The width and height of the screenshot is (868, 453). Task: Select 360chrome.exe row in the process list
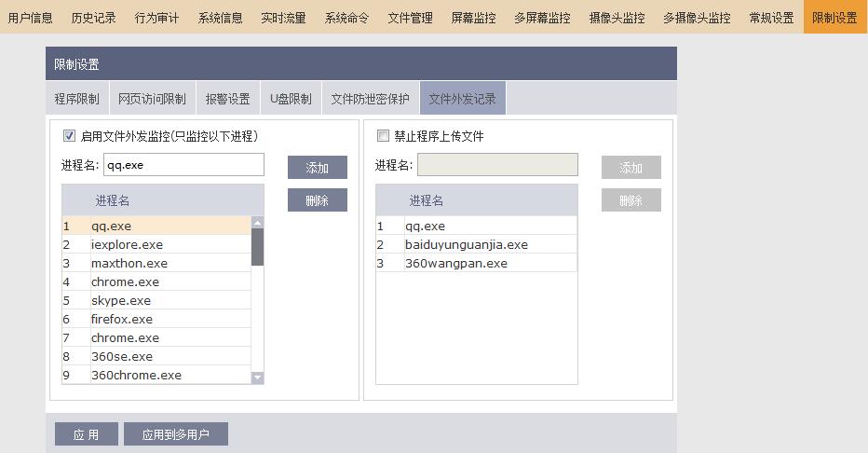[x=136, y=375]
